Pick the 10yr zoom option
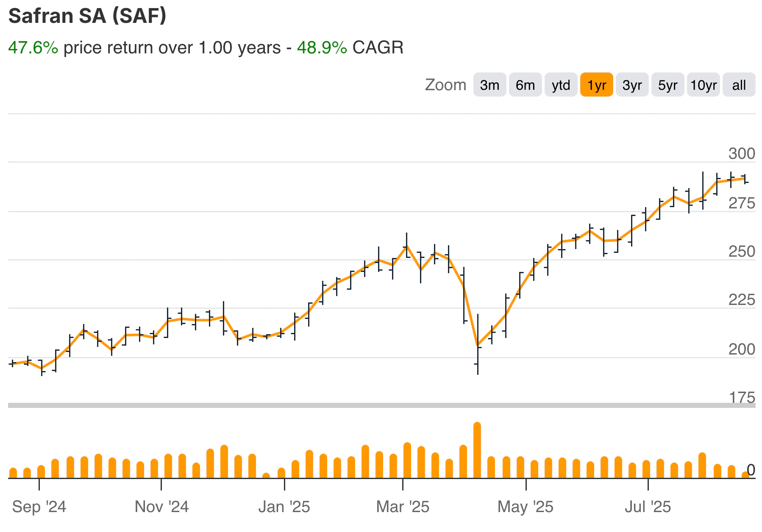The width and height of the screenshot is (762, 532). point(703,85)
